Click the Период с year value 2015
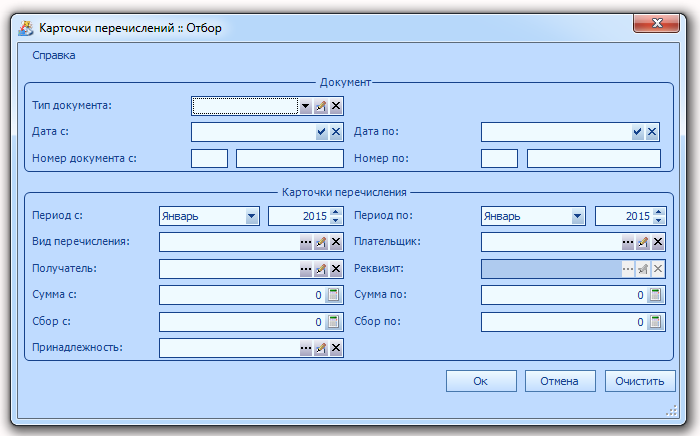The image size is (700, 436). pos(315,216)
